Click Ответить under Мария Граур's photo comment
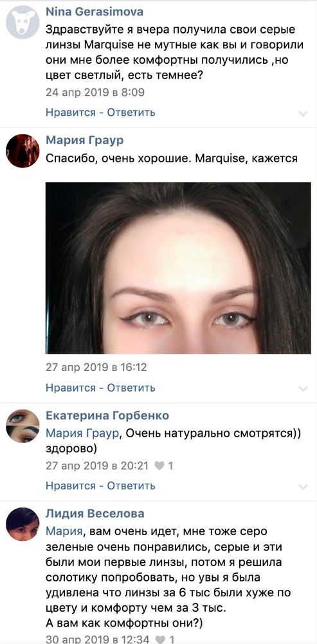 coord(131,387)
